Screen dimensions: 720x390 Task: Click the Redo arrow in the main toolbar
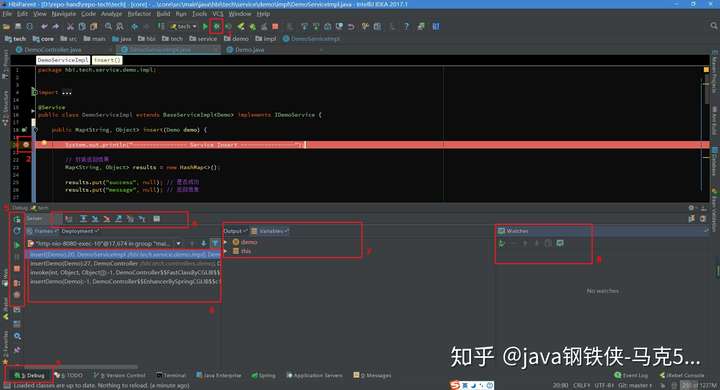pyautogui.click(x=56, y=27)
